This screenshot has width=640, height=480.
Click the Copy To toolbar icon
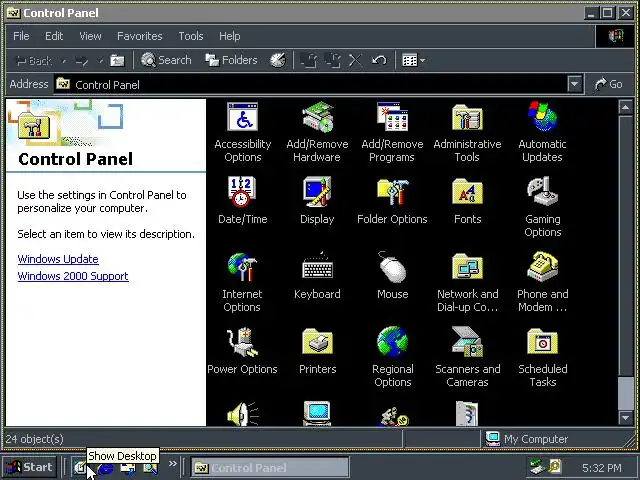[333, 60]
